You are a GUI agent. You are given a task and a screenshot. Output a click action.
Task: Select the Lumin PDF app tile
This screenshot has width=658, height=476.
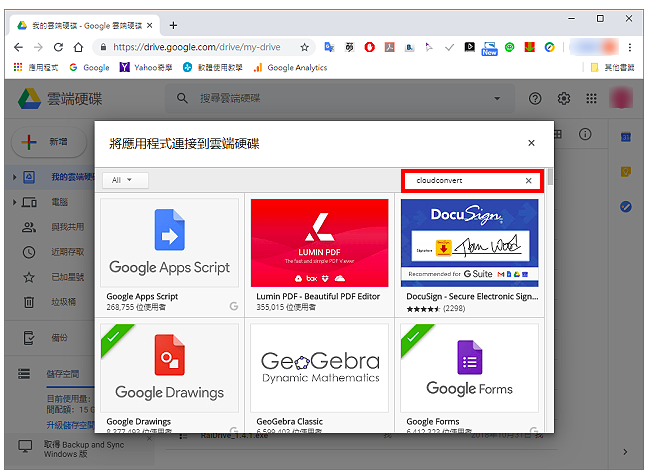point(319,255)
